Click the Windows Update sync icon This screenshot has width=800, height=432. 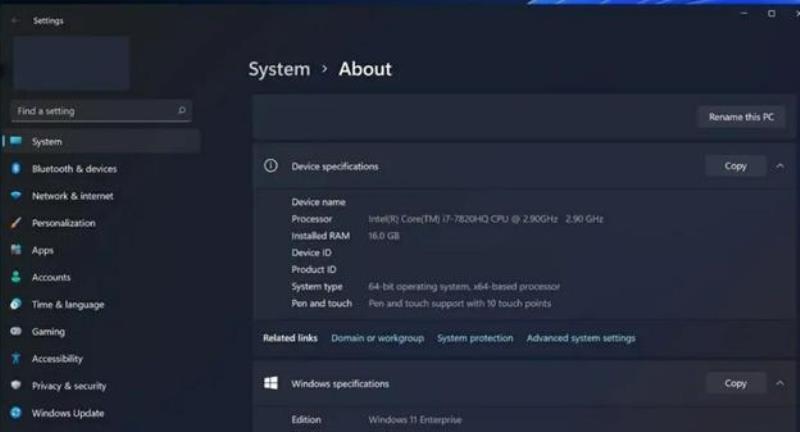(x=16, y=413)
